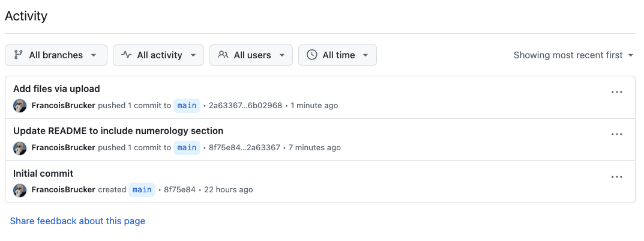
Task: Click the pulse icon in All activity
Action: pyautogui.click(x=127, y=55)
